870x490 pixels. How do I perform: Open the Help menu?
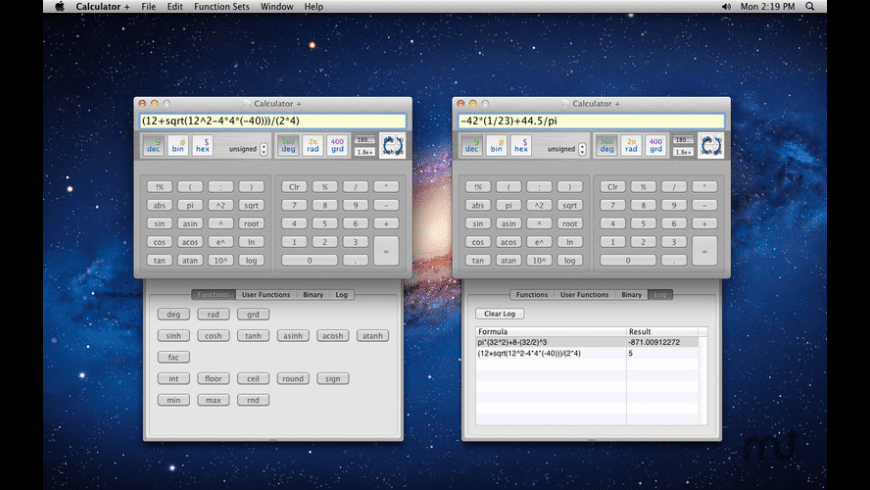click(313, 7)
